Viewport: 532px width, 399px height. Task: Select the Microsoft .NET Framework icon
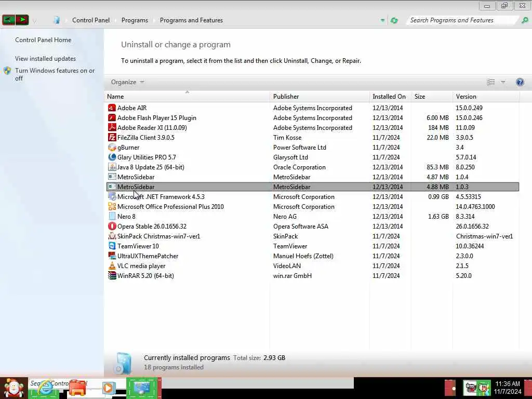tap(112, 197)
